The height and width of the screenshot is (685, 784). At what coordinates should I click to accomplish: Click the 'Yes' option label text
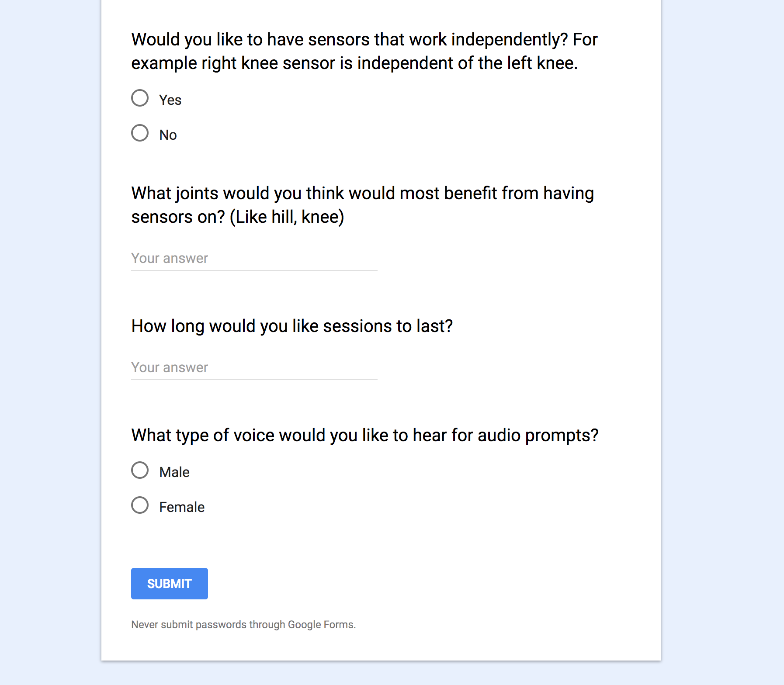pos(170,100)
